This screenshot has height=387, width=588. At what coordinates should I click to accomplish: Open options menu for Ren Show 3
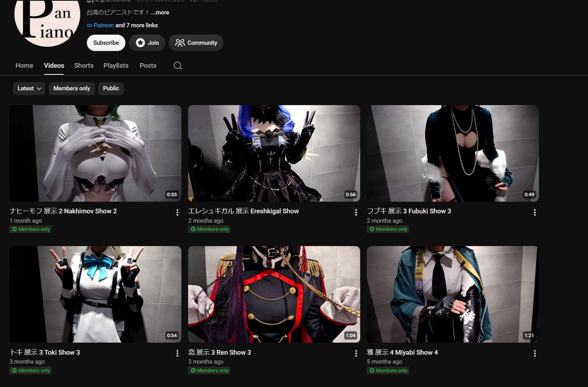pos(356,353)
